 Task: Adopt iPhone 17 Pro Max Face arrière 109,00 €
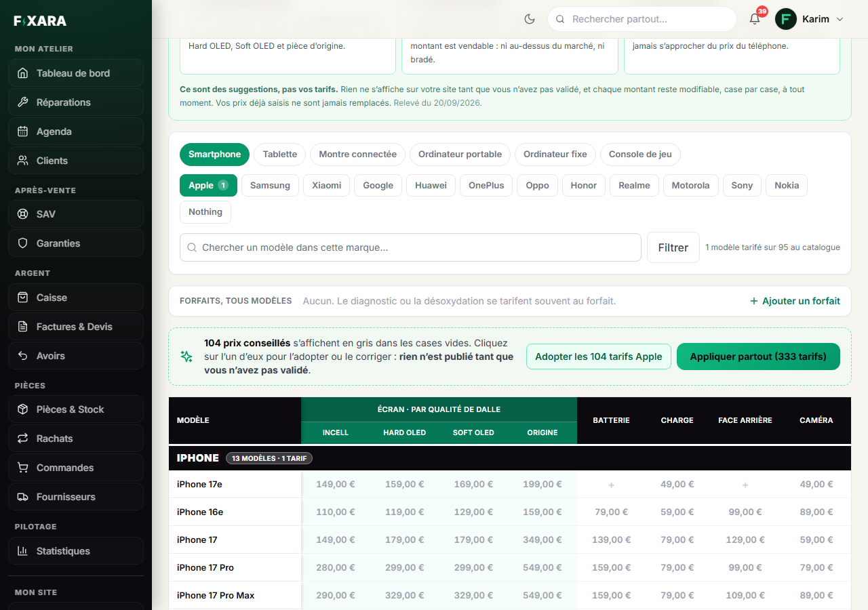pos(745,596)
